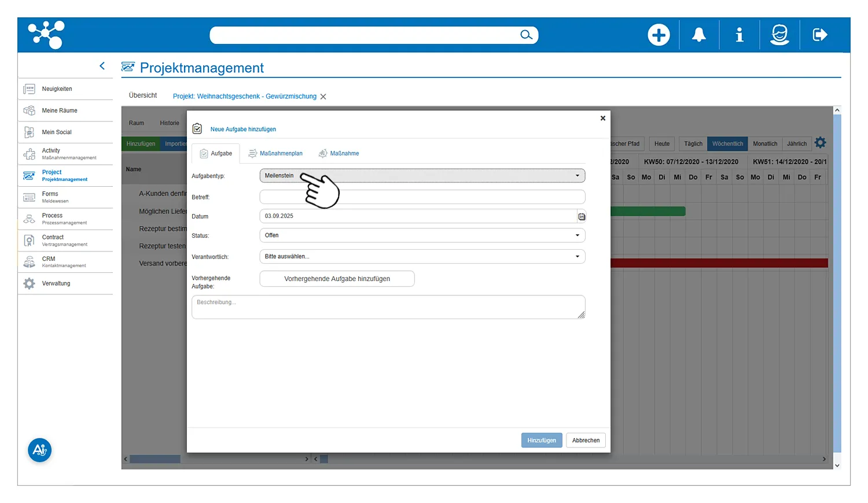This screenshot has width=868, height=503.
Task: Open the notifications bell icon
Action: pyautogui.click(x=699, y=35)
